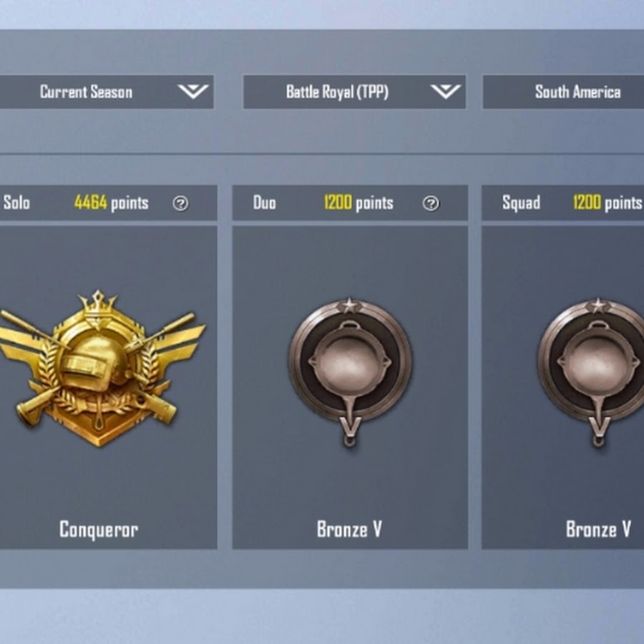Click the Current Season text label
The image size is (644, 644).
[x=87, y=92]
